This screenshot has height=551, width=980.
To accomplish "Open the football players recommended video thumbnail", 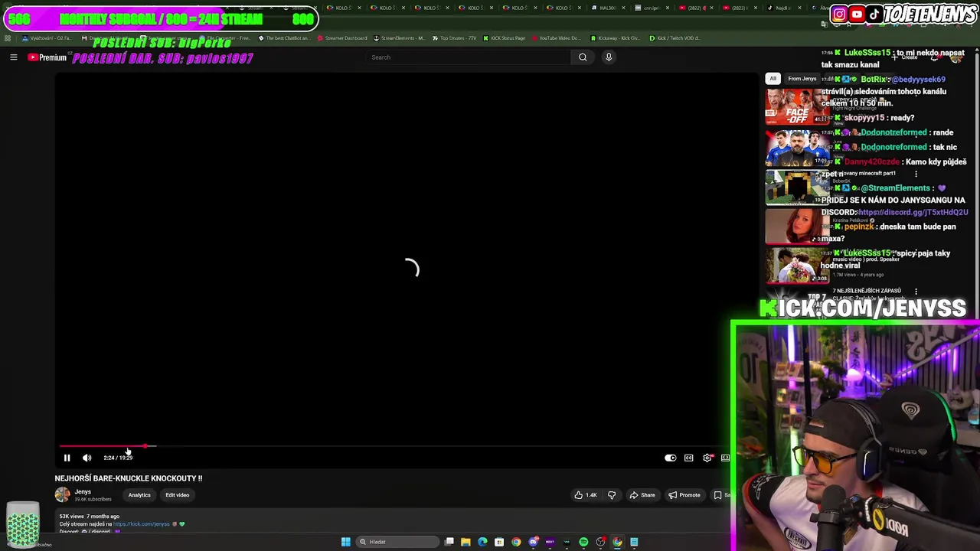I will tap(797, 148).
